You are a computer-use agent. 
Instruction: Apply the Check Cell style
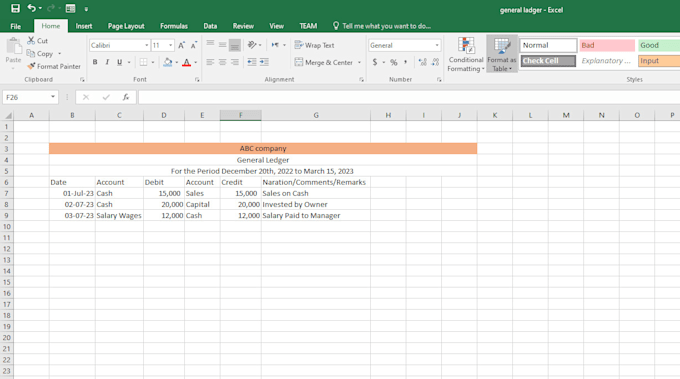(548, 61)
